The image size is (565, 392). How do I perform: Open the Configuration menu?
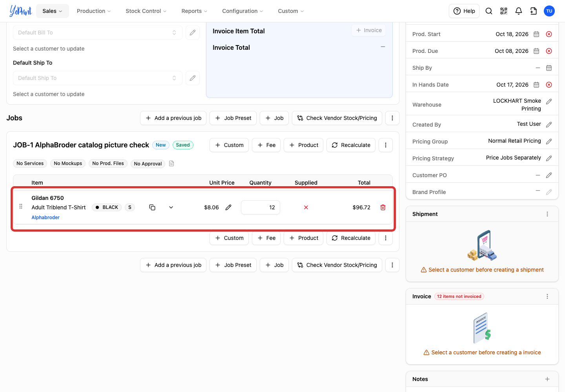click(x=242, y=11)
